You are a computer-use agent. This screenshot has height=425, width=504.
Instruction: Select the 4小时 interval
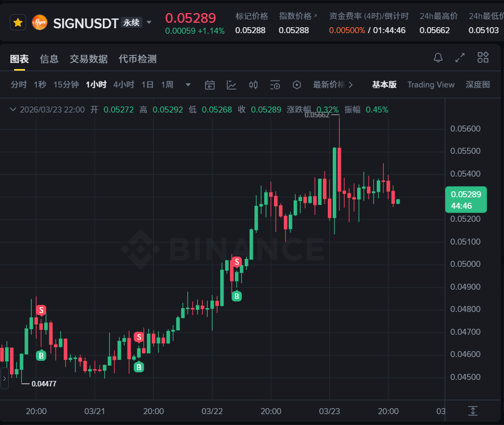click(x=124, y=84)
